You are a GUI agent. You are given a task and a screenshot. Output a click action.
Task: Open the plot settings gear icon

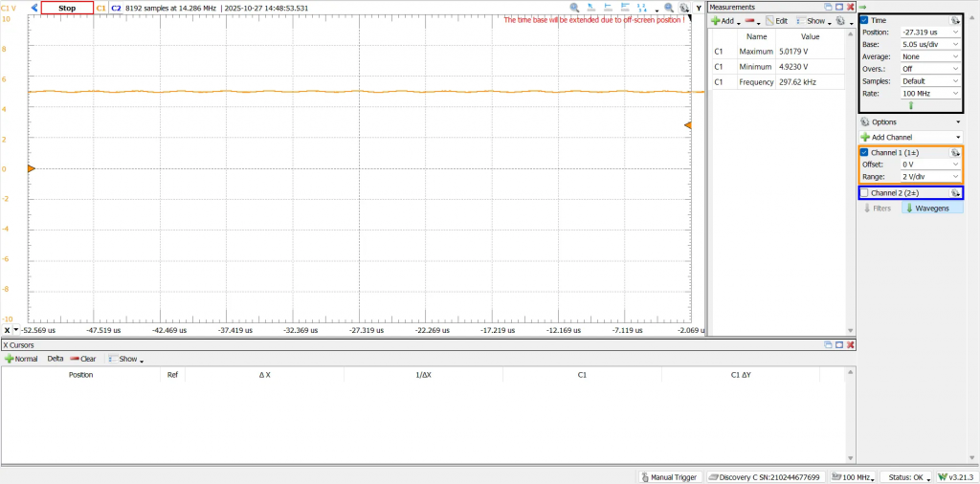point(684,8)
